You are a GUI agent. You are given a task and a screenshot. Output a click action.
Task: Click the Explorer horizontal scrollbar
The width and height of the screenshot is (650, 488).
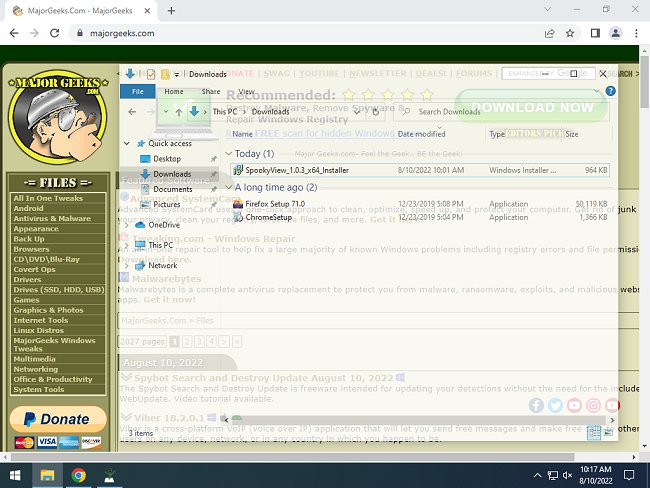click(x=419, y=420)
